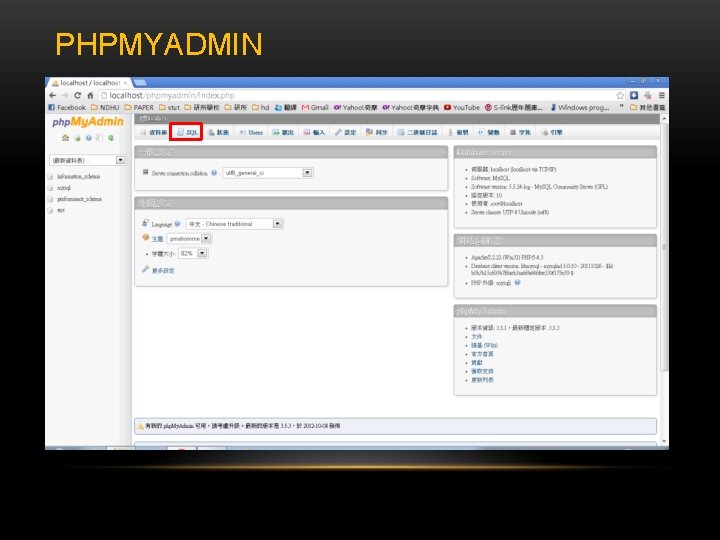Click help icon next to Server connection collation

click(214, 173)
